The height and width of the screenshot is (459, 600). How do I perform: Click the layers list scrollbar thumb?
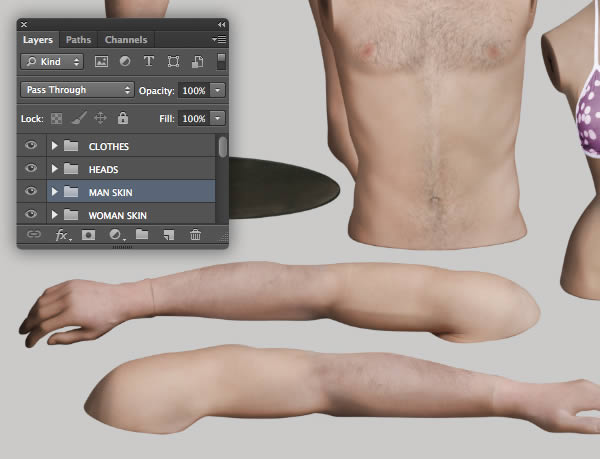(223, 147)
